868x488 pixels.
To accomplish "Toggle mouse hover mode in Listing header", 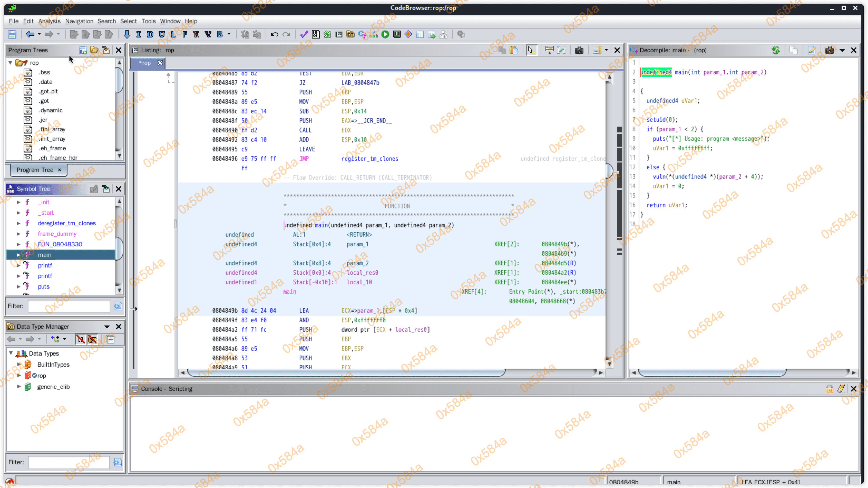I will coord(531,50).
